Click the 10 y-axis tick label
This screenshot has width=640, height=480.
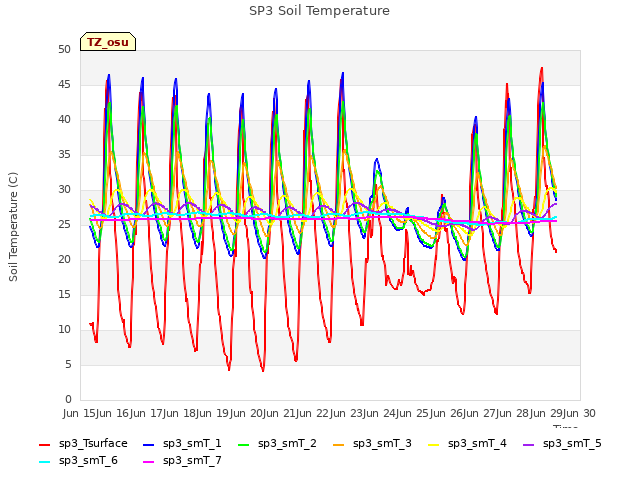tap(64, 330)
